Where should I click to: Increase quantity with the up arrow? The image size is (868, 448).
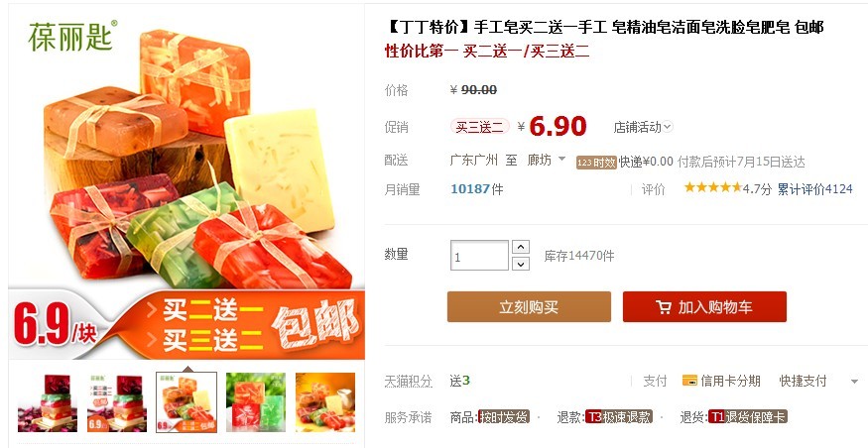tap(521, 247)
